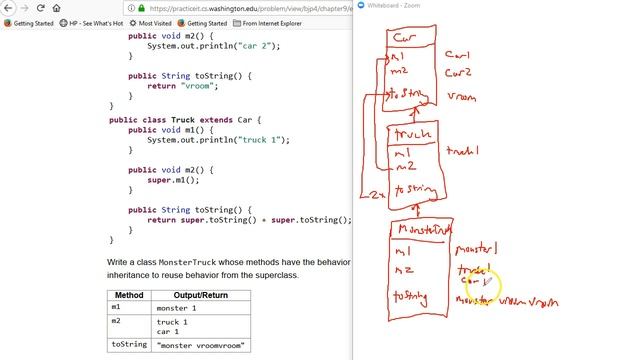Click the m2 cell in table
The image size is (640, 360).
[129, 326]
